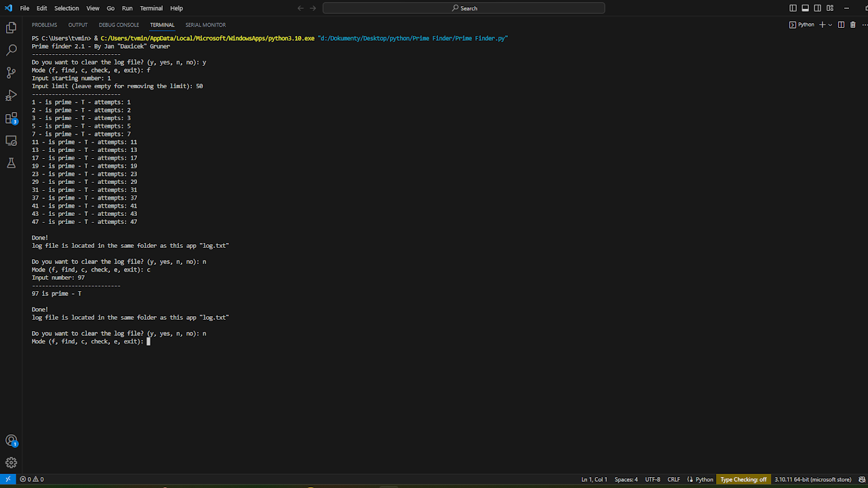This screenshot has width=868, height=488.
Task: Click the command center search box
Action: click(464, 8)
